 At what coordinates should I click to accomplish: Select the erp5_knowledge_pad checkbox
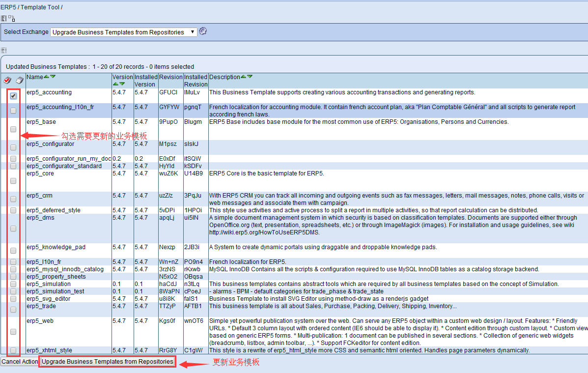13,250
